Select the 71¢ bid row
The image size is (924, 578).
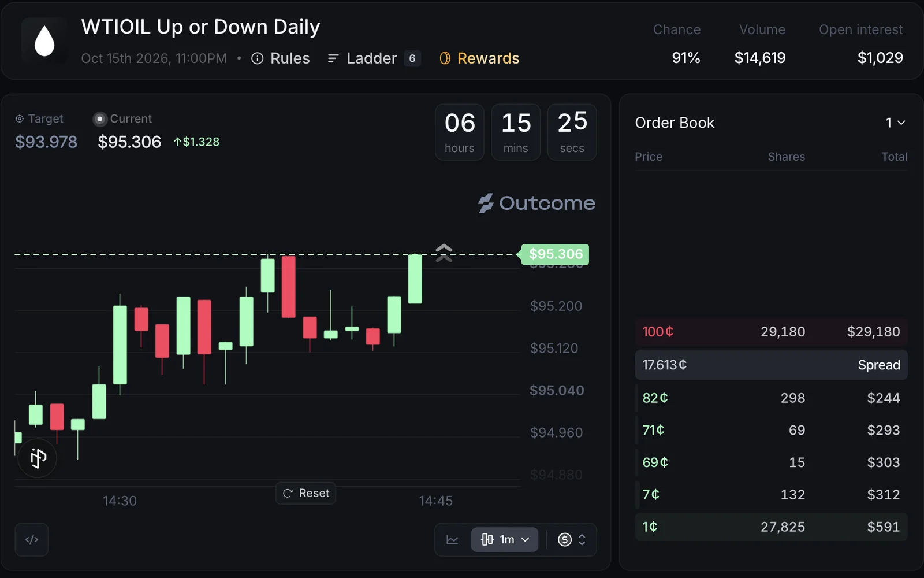point(771,430)
